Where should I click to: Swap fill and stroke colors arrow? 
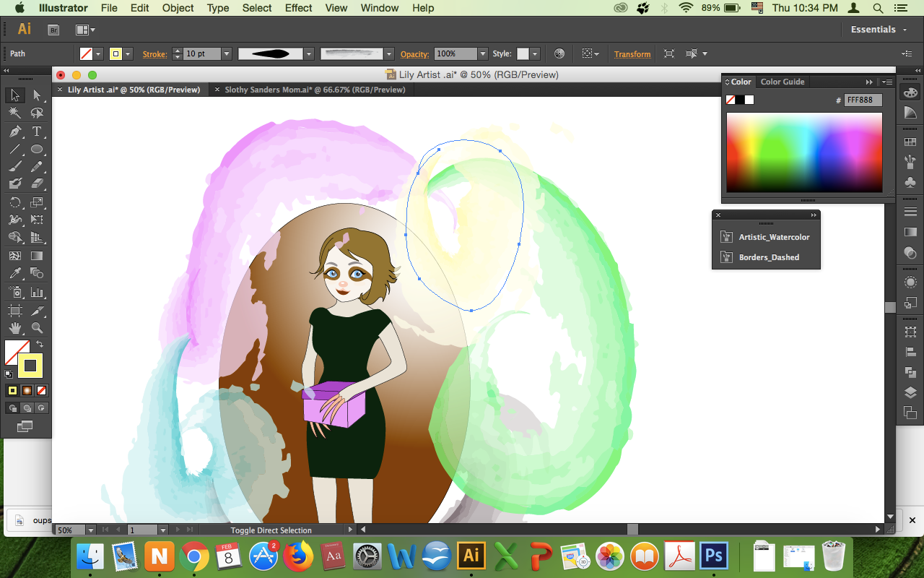[x=40, y=345]
